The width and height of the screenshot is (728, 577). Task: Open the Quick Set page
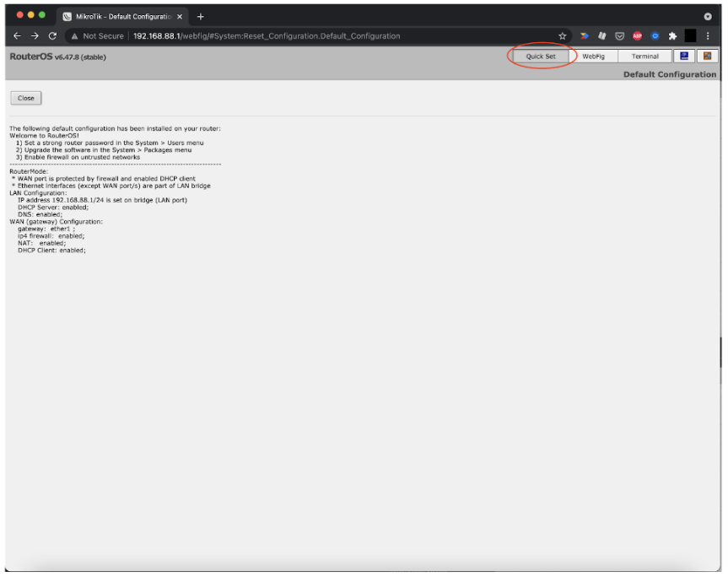pos(541,57)
